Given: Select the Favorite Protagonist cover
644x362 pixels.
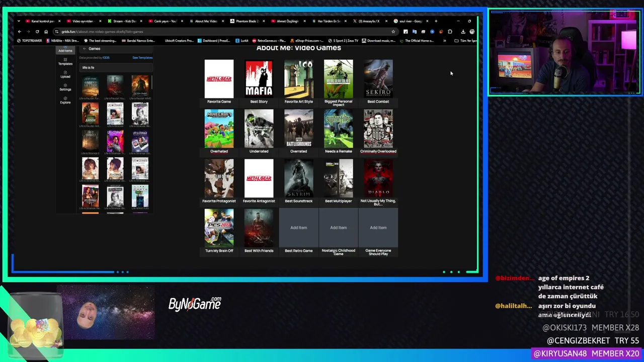Looking at the screenshot, I should (x=219, y=178).
